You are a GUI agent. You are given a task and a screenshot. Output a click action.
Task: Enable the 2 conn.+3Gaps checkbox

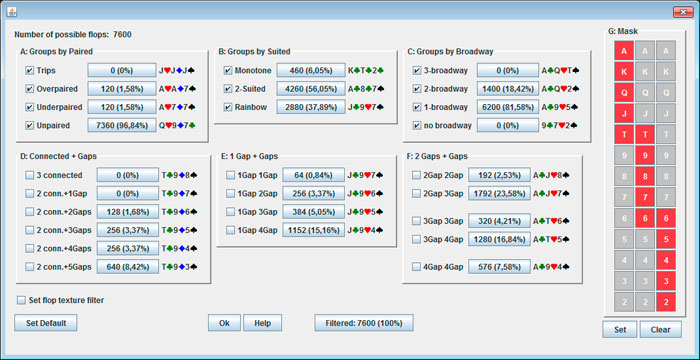tap(30, 230)
